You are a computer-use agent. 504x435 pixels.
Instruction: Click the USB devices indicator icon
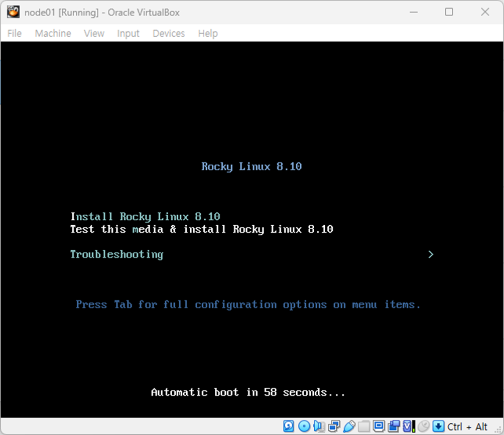[349, 426]
